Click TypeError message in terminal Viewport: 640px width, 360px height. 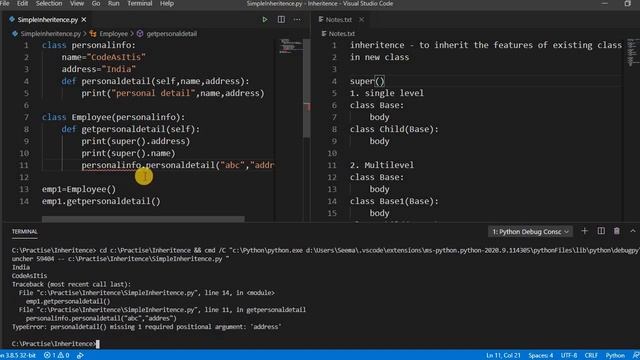(x=146, y=327)
